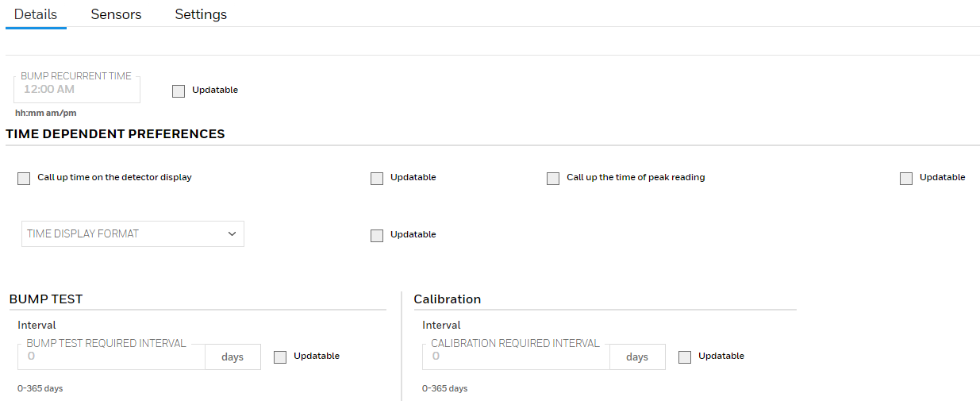Click the days unit for calibration interval
Screen dimensions: 980x401
click(637, 357)
